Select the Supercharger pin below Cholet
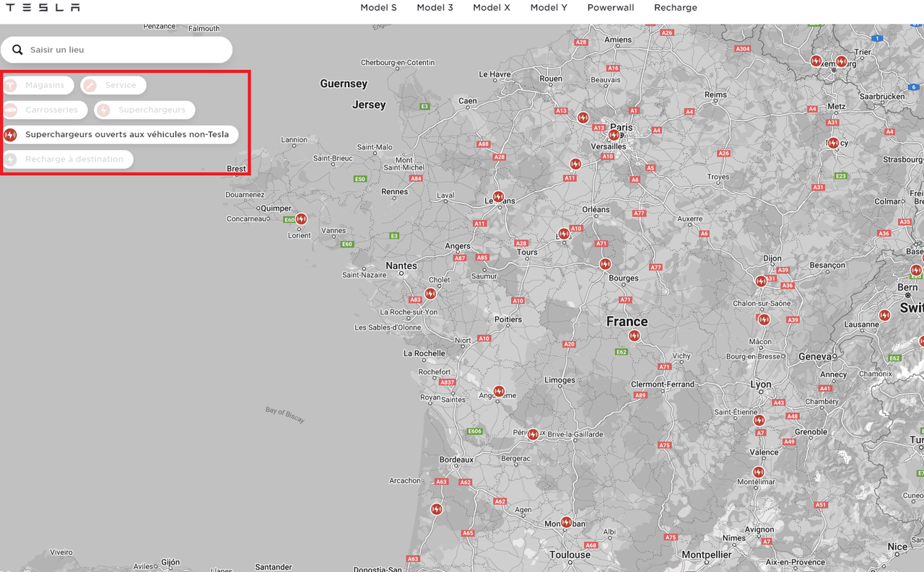924x572 pixels. point(430,294)
